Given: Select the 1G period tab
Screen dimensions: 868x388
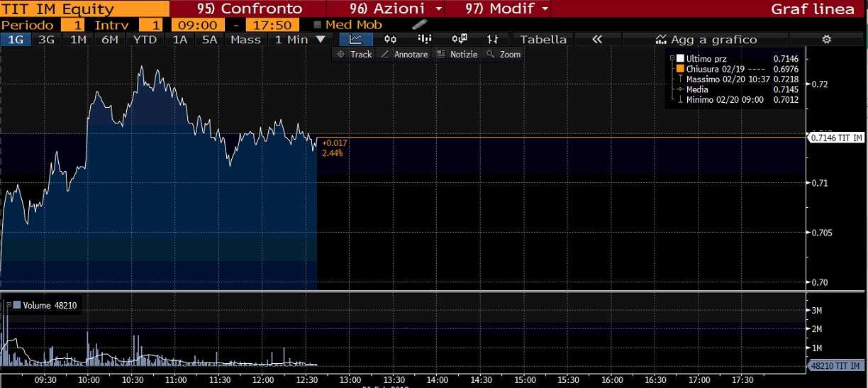Looking at the screenshot, I should [15, 40].
